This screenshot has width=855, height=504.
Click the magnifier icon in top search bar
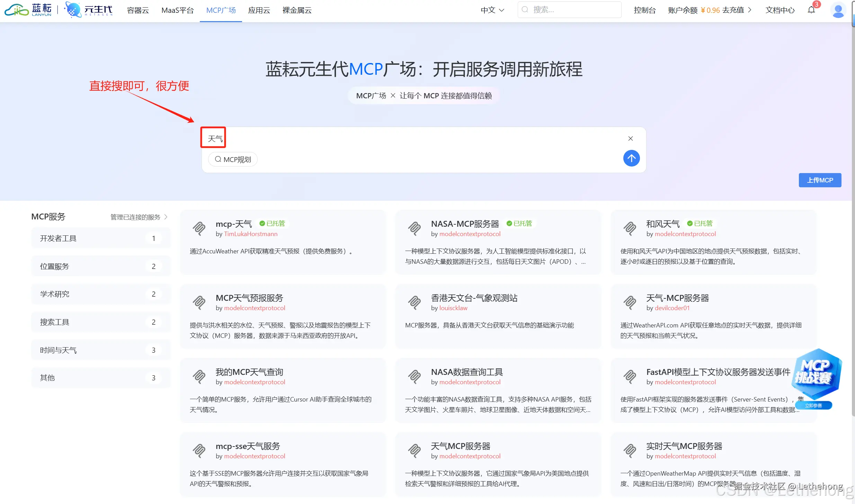(x=525, y=9)
